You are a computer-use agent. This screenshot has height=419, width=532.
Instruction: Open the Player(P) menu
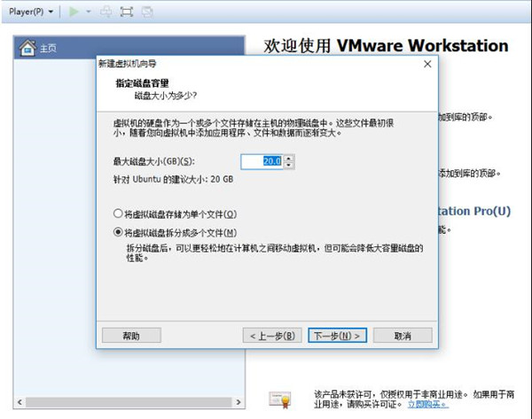click(31, 12)
